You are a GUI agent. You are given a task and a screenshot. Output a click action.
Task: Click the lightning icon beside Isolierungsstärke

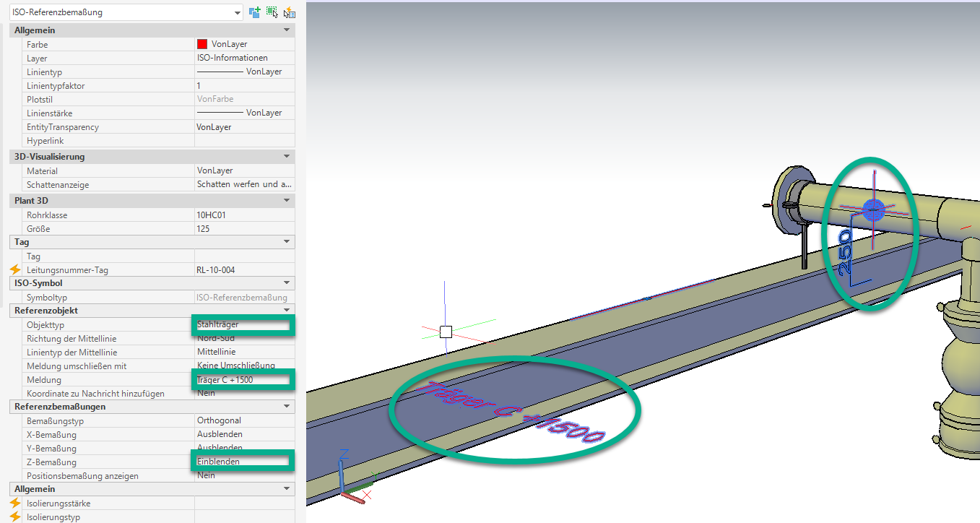click(15, 503)
